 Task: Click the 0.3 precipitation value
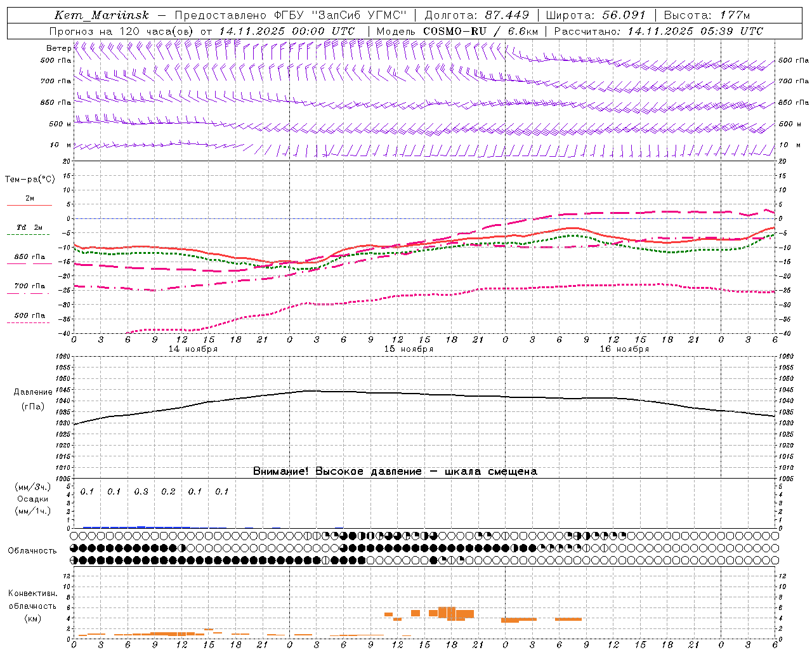click(x=141, y=492)
